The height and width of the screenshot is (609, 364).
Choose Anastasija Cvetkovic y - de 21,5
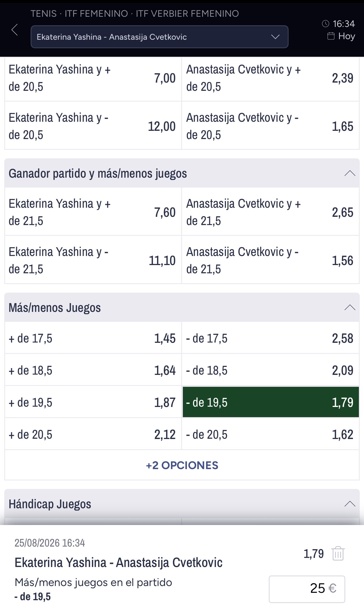[x=270, y=260]
